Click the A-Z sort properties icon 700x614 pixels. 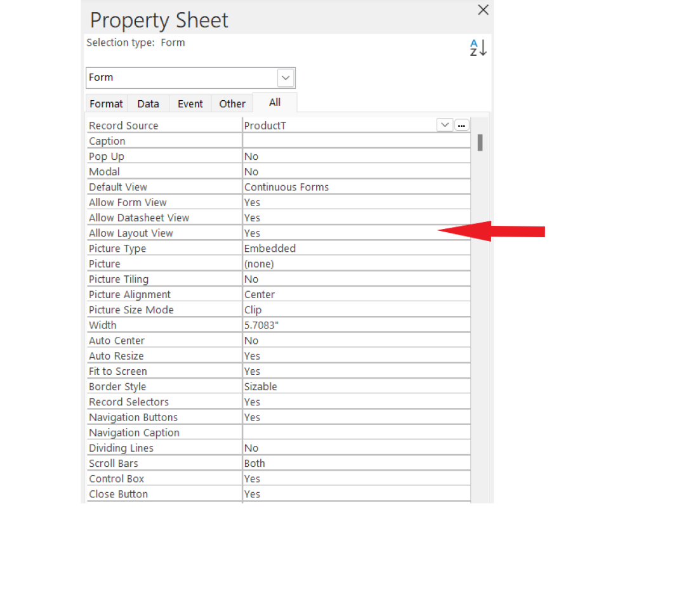click(x=478, y=48)
